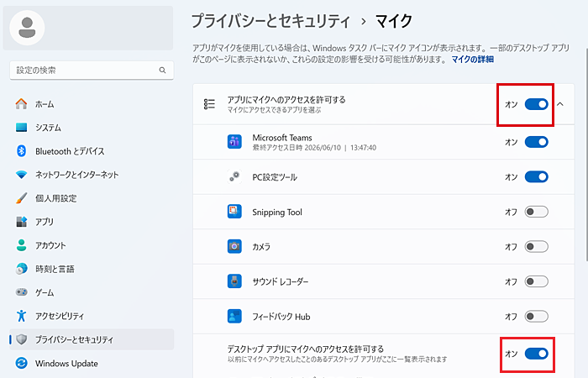The width and height of the screenshot is (588, 378).
Task: Click the privacy shield icon
Action: tap(22, 339)
